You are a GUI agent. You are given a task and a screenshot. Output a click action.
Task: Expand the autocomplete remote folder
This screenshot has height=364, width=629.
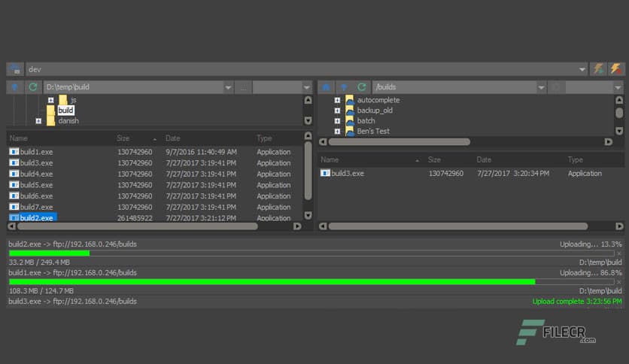pos(337,100)
